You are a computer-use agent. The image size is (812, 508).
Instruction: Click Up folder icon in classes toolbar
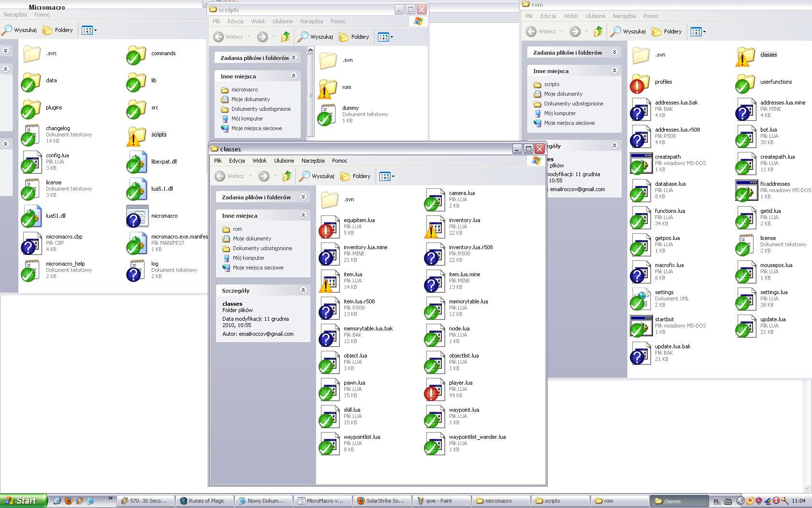287,176
